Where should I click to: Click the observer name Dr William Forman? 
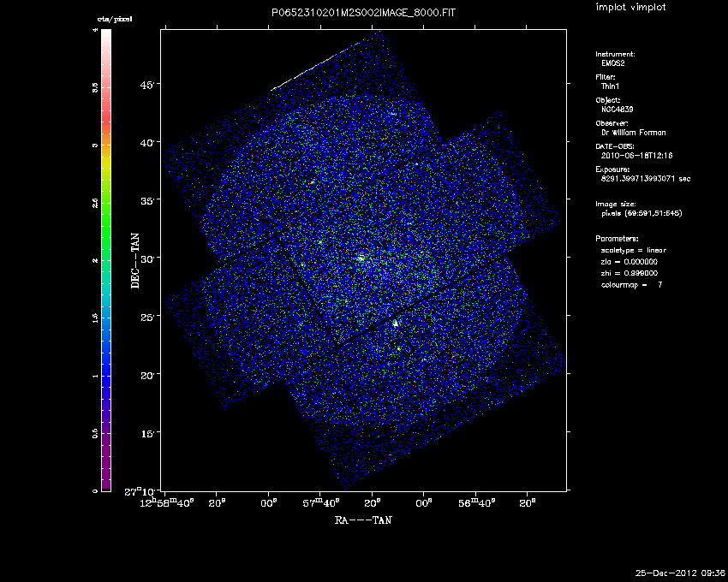633,133
